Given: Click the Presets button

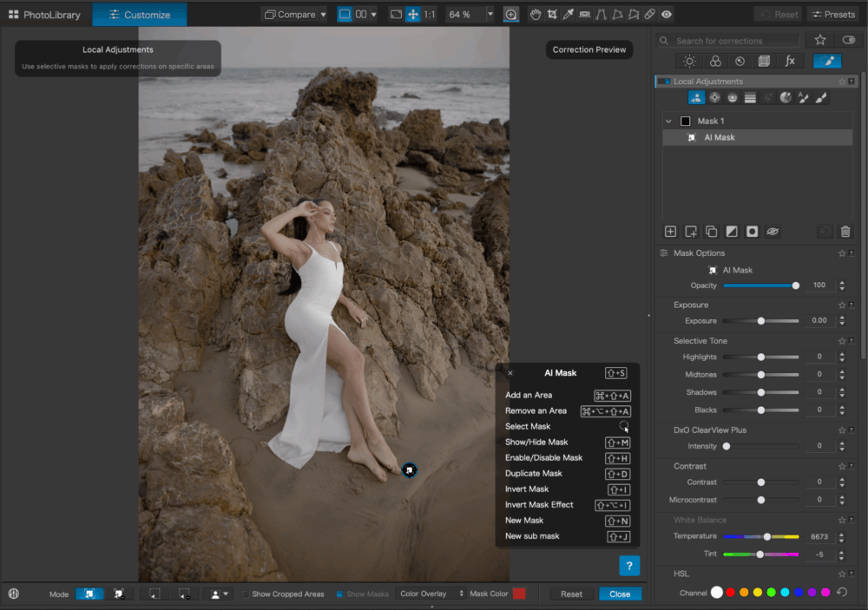Looking at the screenshot, I should 832,15.
